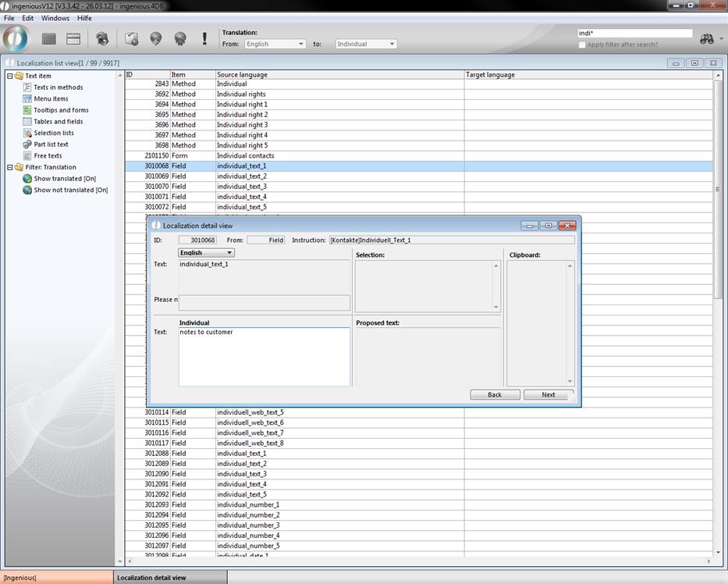Open the Windows menu
This screenshot has height=584, width=728.
coord(55,18)
